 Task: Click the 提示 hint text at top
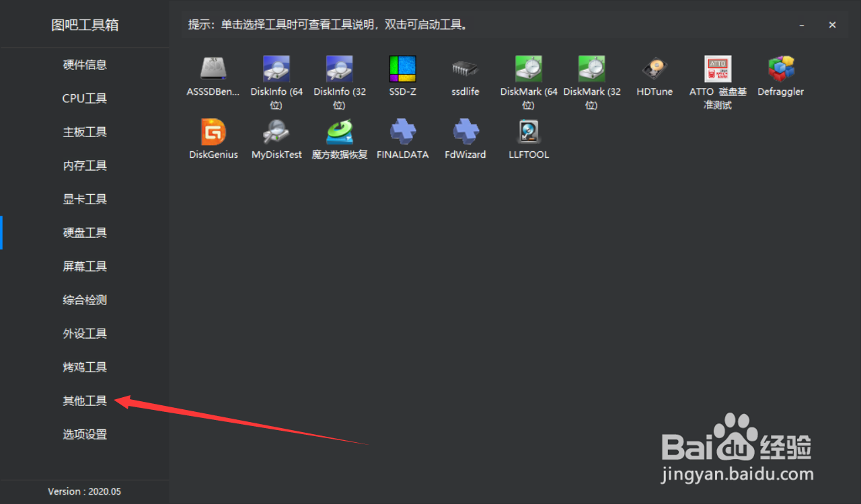[328, 25]
